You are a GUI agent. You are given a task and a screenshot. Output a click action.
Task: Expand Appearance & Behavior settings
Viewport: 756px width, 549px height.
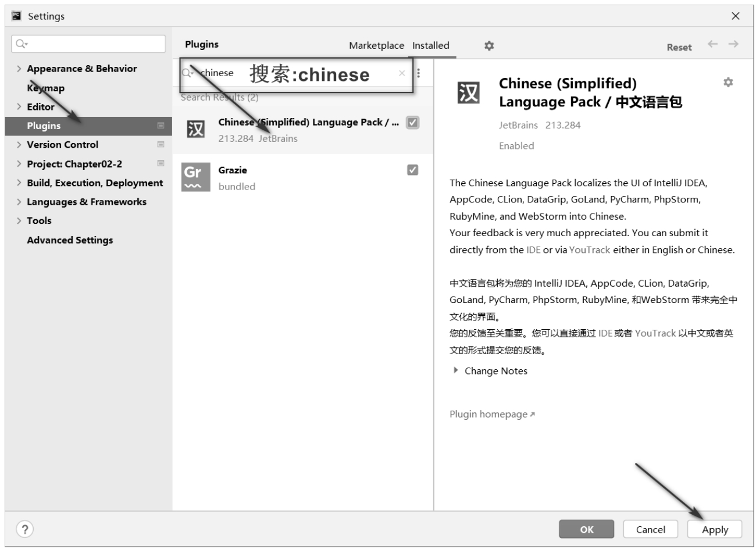click(19, 69)
